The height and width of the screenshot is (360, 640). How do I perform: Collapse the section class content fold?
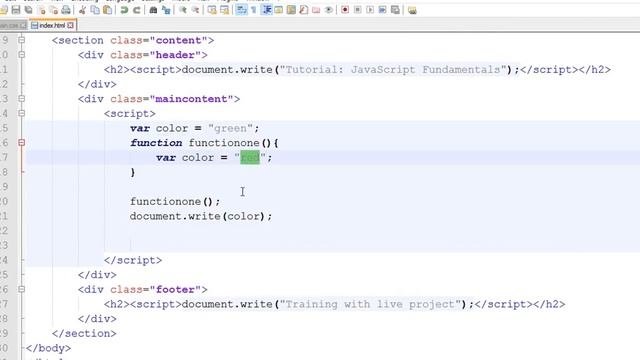tap(22, 40)
